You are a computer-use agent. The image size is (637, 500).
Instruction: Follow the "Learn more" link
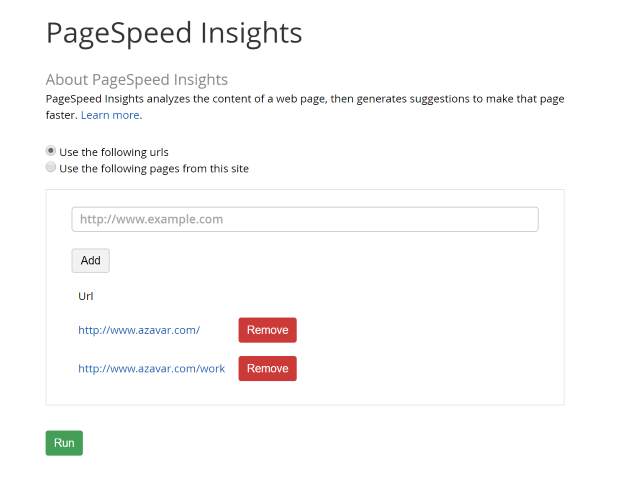pos(110,115)
